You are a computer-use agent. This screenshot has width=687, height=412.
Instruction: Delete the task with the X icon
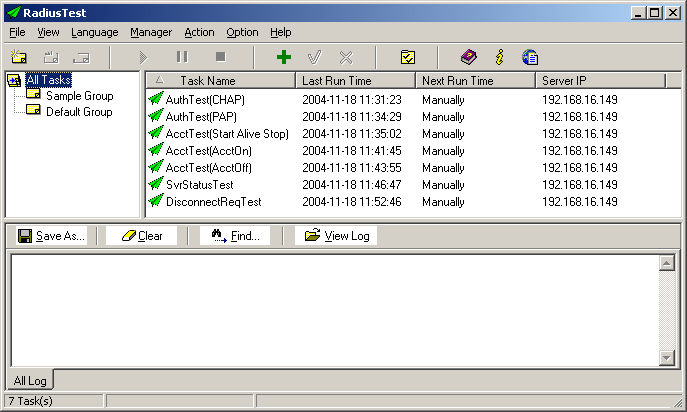(x=346, y=57)
